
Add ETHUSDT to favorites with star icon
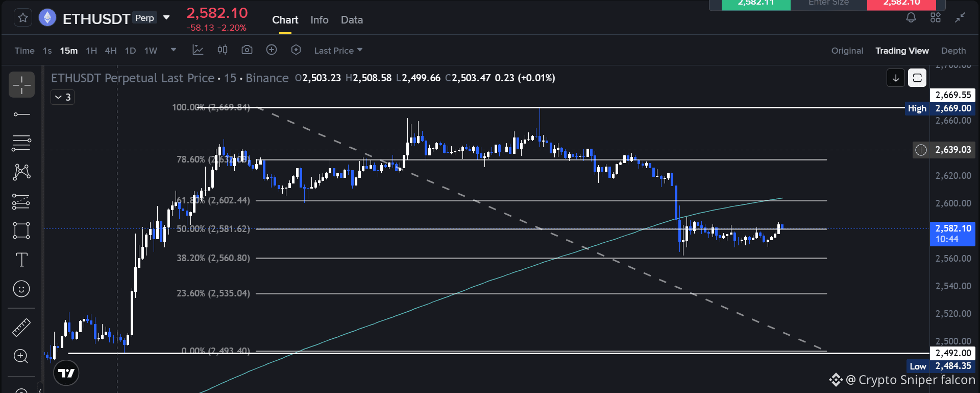click(x=22, y=18)
